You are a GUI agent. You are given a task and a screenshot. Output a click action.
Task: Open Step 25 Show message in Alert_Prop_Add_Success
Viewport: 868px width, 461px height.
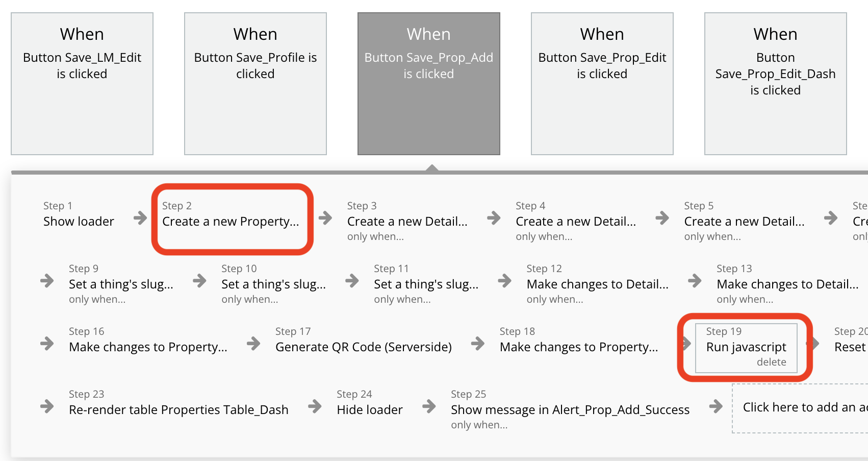click(x=570, y=410)
